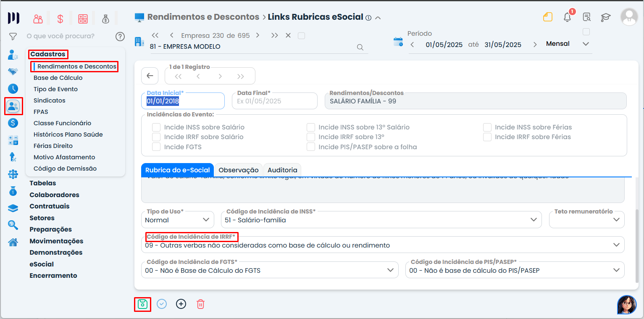Open the Tipo de Uso dropdown
Viewport: 644px width, 319px height.
[177, 220]
